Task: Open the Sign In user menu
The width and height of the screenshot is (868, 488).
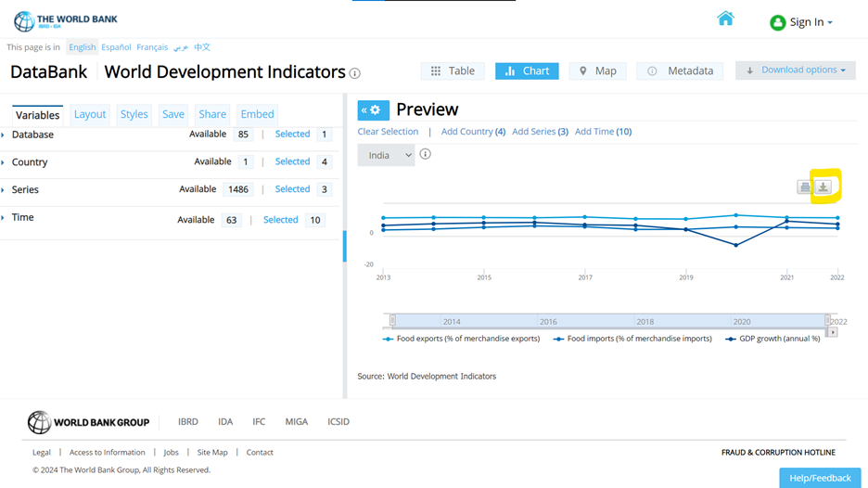Action: pos(801,22)
